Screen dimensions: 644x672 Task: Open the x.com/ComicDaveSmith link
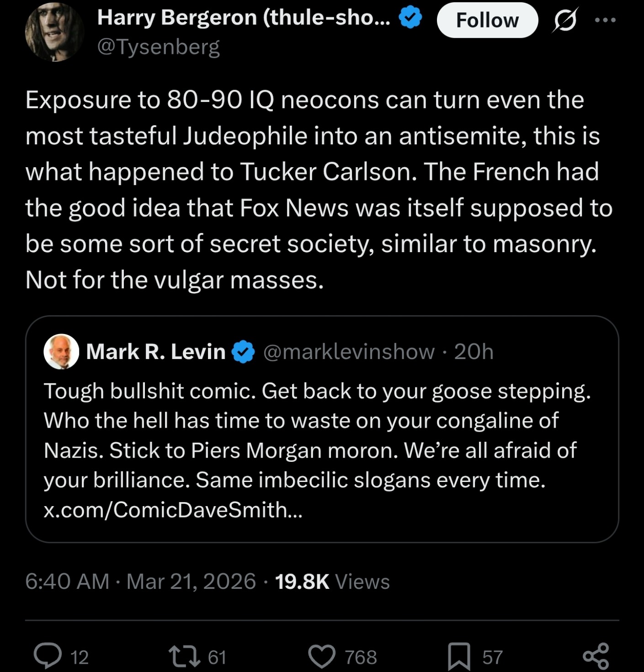[173, 510]
